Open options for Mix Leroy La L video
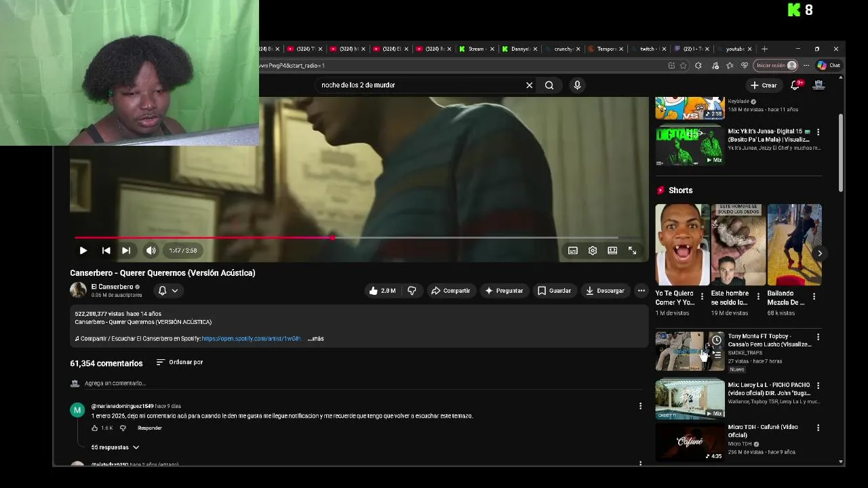 818,386
